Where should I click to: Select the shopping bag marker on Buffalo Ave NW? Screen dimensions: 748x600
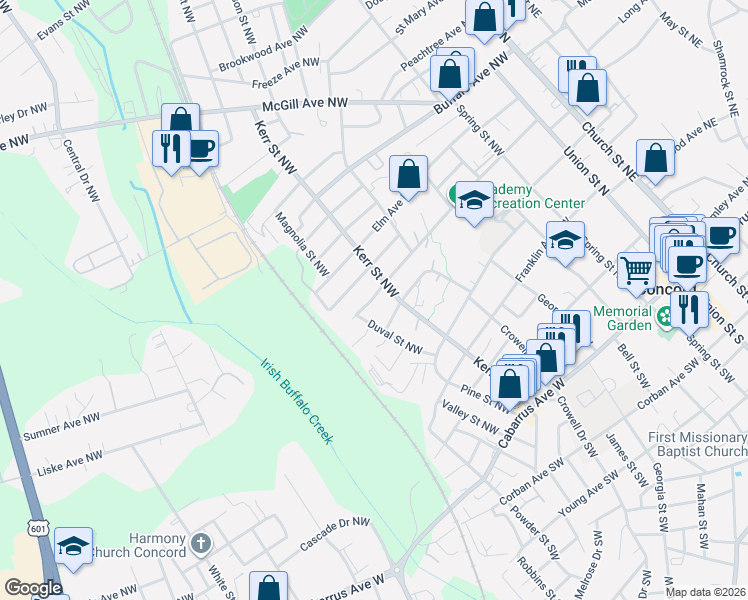click(449, 75)
